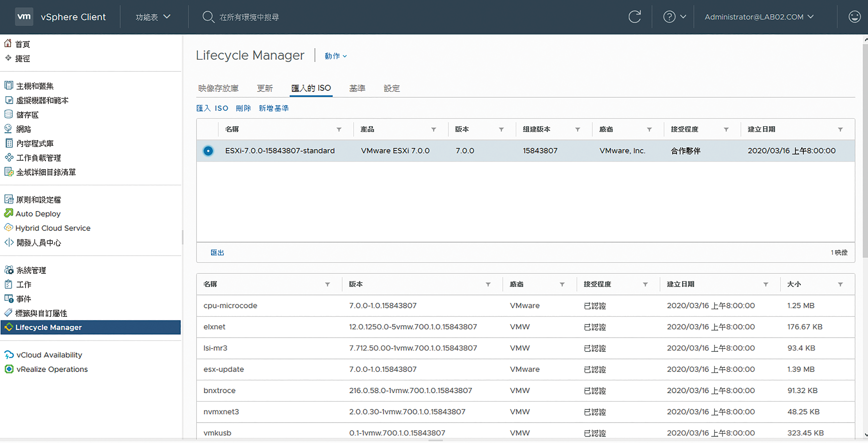Select Lifecycle Manager in sidebar
This screenshot has height=443, width=868.
(x=91, y=328)
